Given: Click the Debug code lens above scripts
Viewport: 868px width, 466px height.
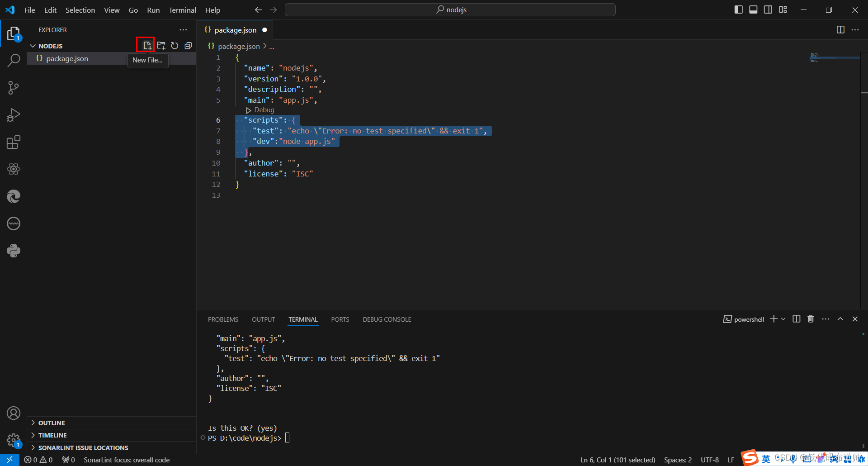Looking at the screenshot, I should pyautogui.click(x=260, y=110).
